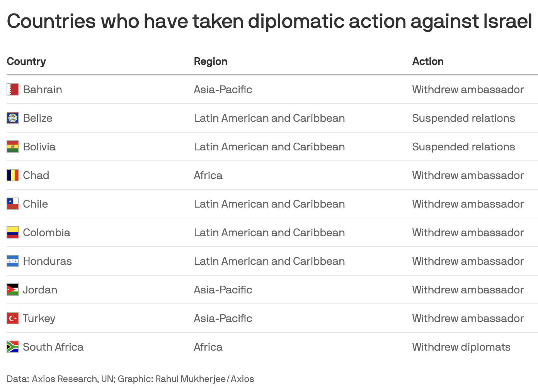Click the Bahrain flag icon

(x=13, y=89)
